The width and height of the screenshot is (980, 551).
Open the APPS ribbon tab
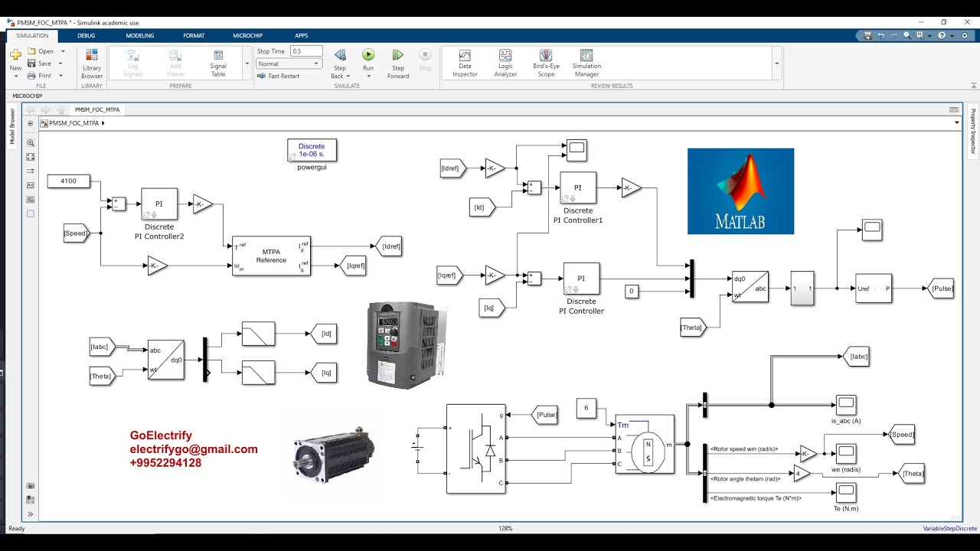pyautogui.click(x=302, y=36)
